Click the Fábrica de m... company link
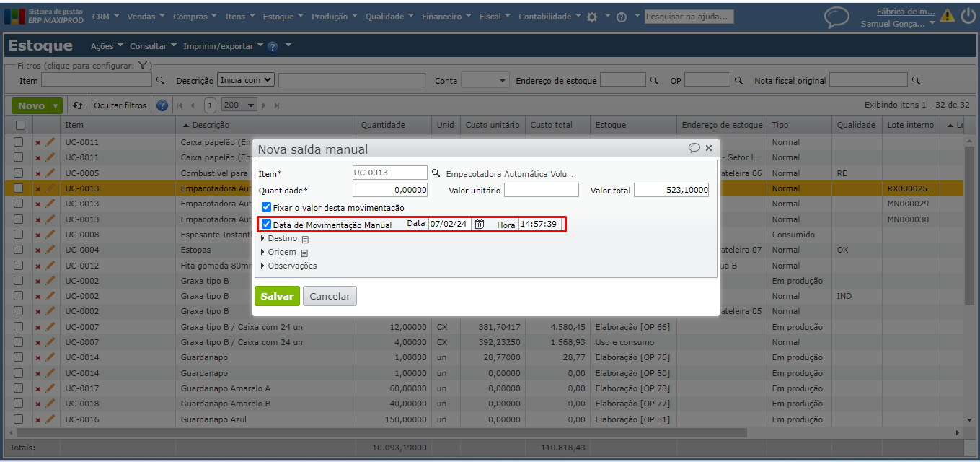The height and width of the screenshot is (462, 980). click(x=906, y=11)
